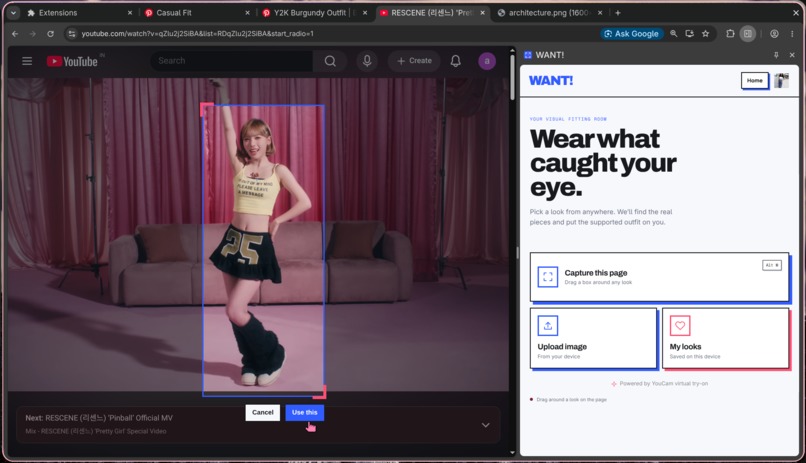Screen dimensions: 806x463
Task: Click the install app icon in address bar
Action: [689, 34]
